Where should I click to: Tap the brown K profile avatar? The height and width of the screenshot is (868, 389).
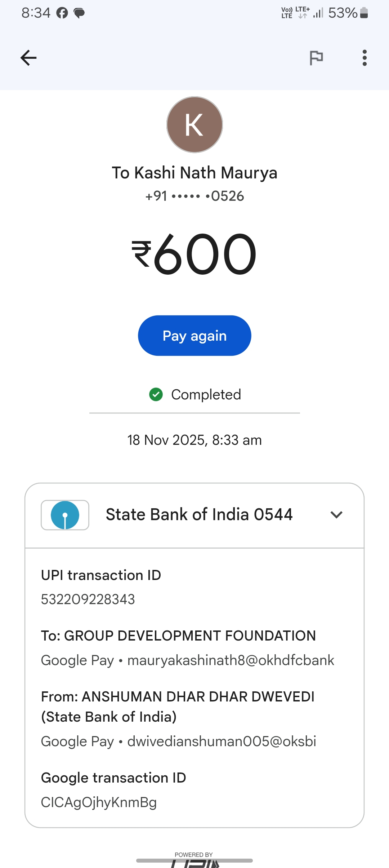(x=194, y=125)
